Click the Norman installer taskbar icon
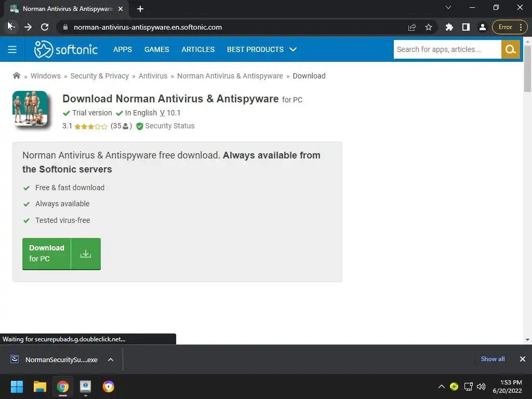532x399 pixels. click(x=86, y=387)
